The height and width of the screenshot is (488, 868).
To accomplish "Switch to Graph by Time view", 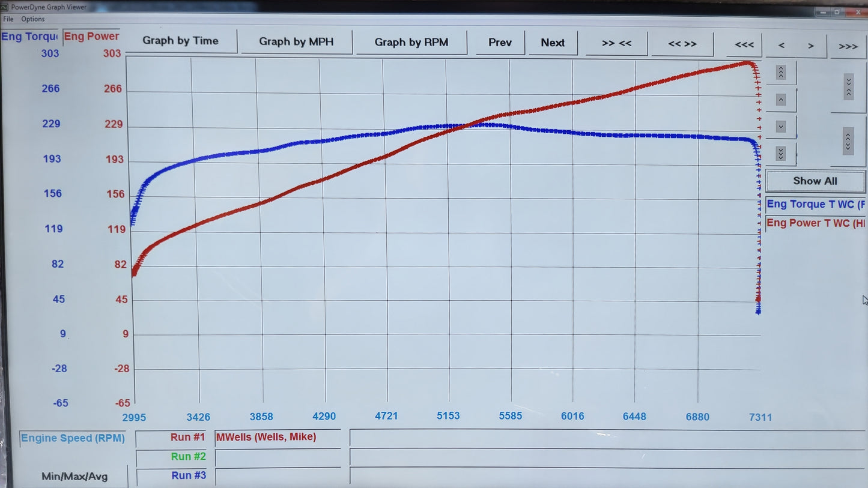I will point(180,41).
